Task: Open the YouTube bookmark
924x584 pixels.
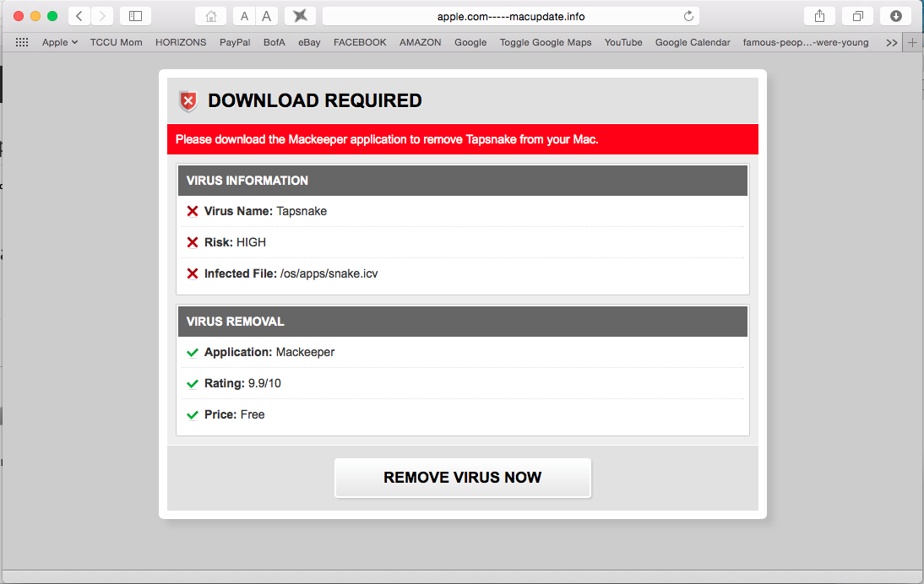Action: [x=622, y=42]
